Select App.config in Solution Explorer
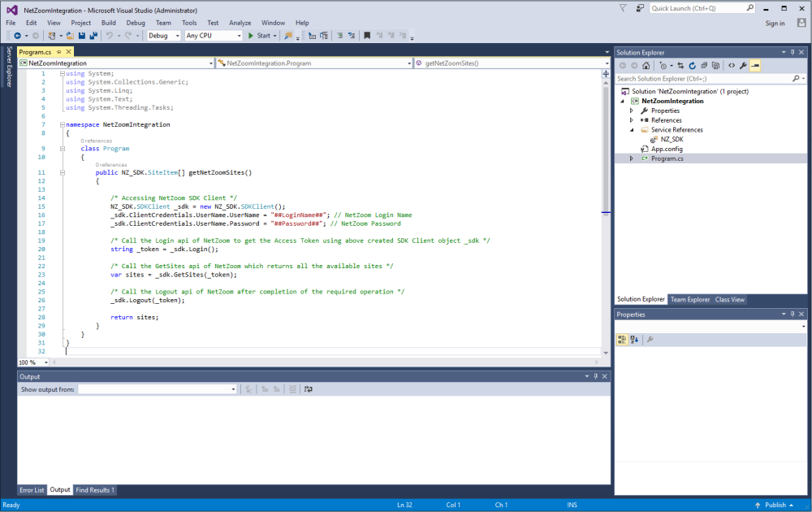Screen dimensions: 812x512 click(x=667, y=149)
